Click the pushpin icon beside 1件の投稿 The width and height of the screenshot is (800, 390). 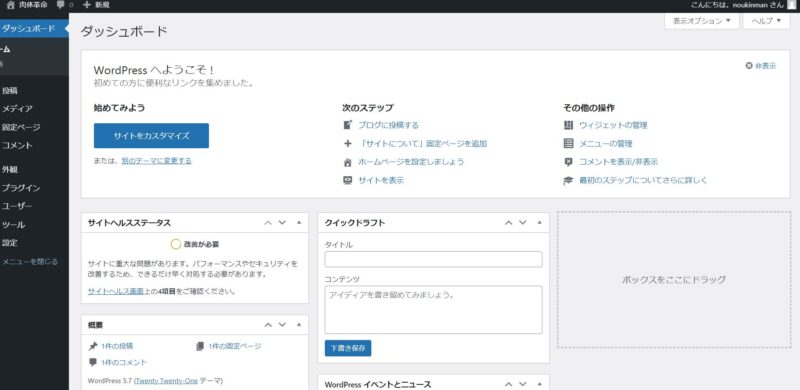pos(92,346)
